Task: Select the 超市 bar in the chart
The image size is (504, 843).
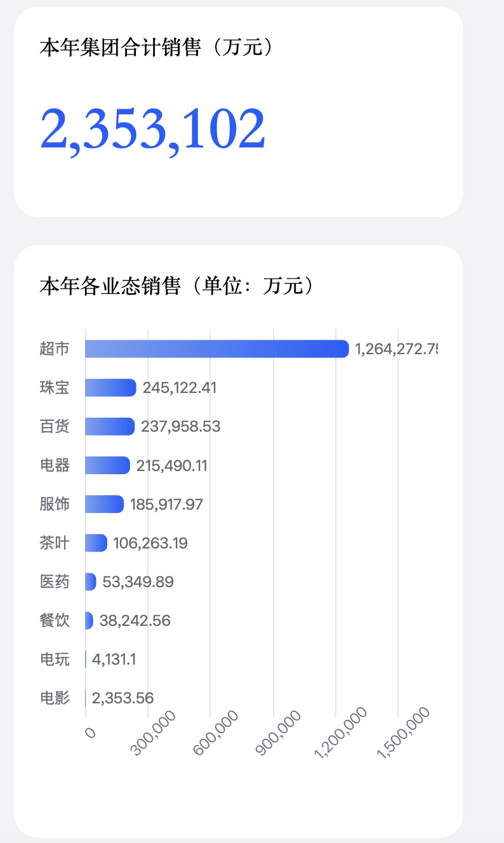Action: tap(216, 349)
